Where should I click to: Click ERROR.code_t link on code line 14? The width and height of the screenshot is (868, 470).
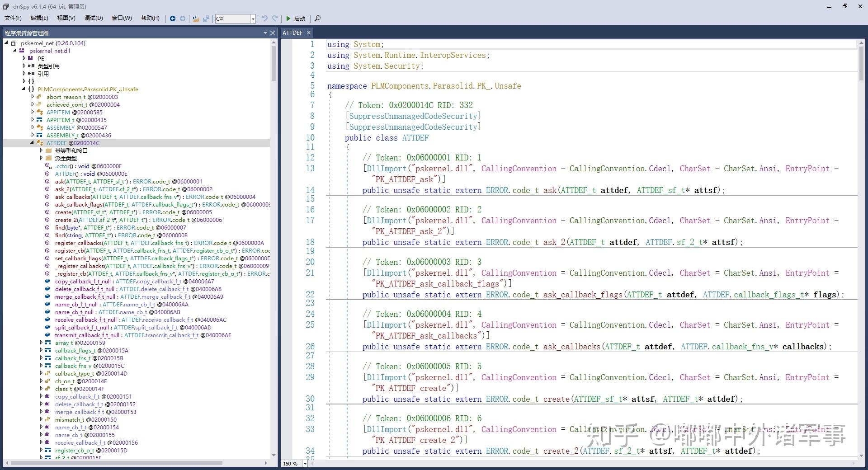tap(512, 190)
